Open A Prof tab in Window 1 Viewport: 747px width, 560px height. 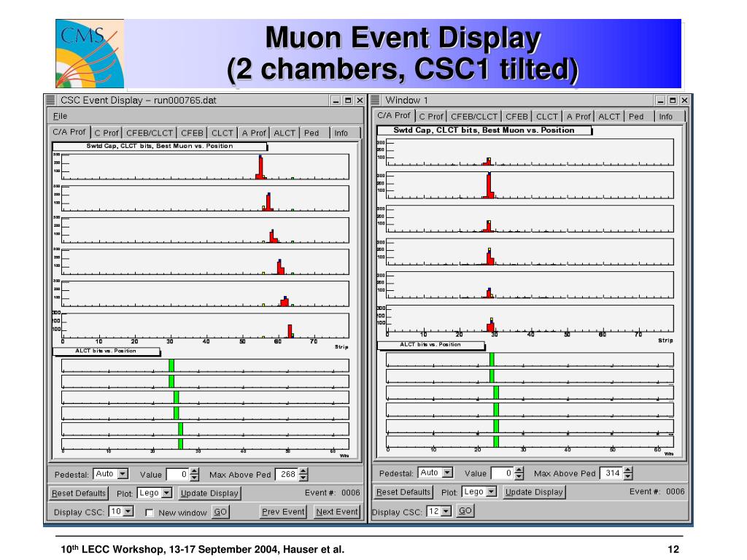coord(578,116)
